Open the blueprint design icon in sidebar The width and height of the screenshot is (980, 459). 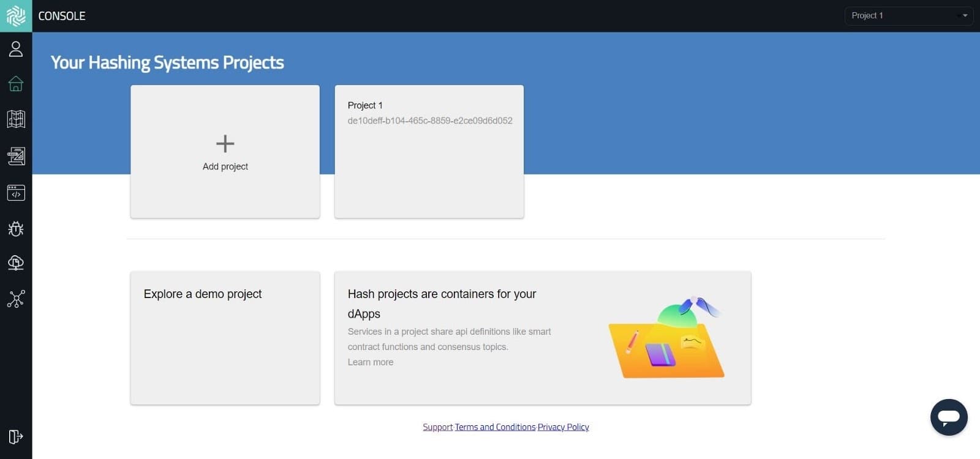coord(16,156)
